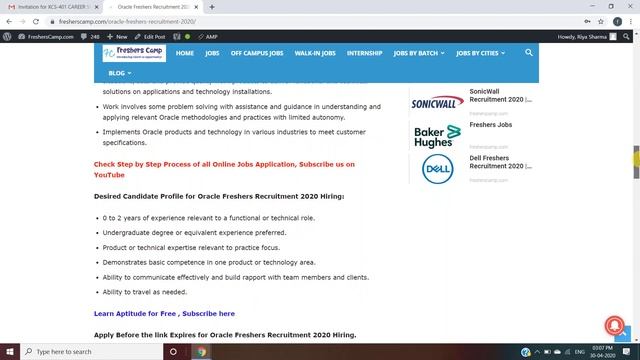The height and width of the screenshot is (360, 640).
Task: Expand the Jobs By Cities dropdown
Action: [x=480, y=53]
